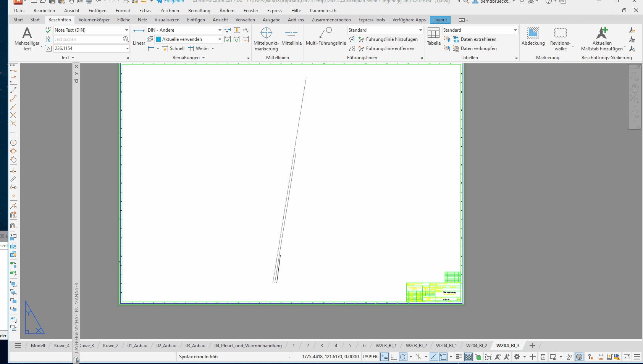Toggle lineweight display in status bar
The width and height of the screenshot is (643, 364).
click(x=459, y=357)
